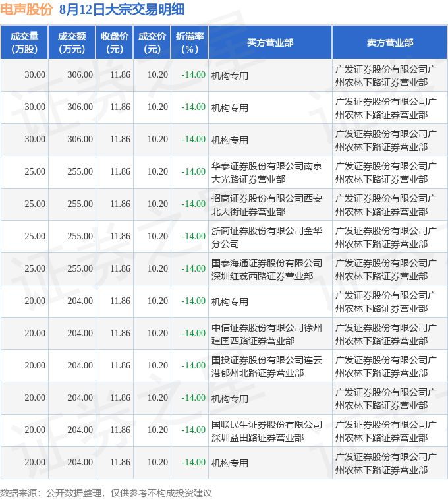Click the 买方营业部 column header
448x499 pixels.
coord(270,43)
